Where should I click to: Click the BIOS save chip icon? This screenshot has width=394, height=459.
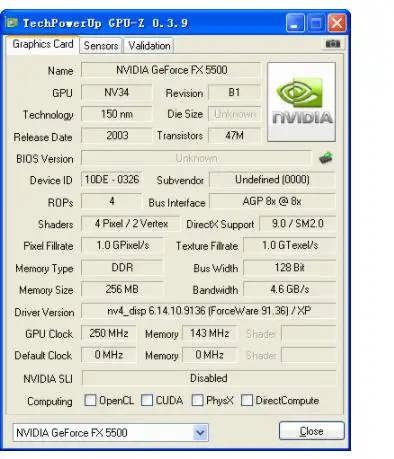coord(326,158)
